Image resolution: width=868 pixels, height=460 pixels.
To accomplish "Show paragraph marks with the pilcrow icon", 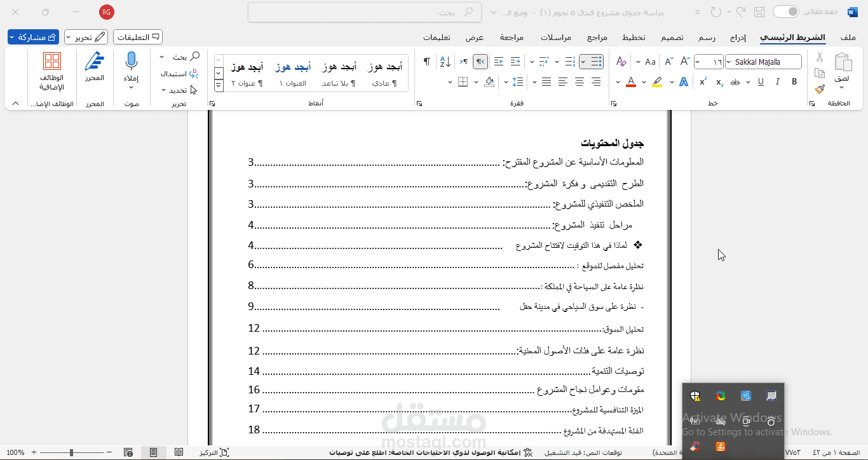I will (427, 60).
